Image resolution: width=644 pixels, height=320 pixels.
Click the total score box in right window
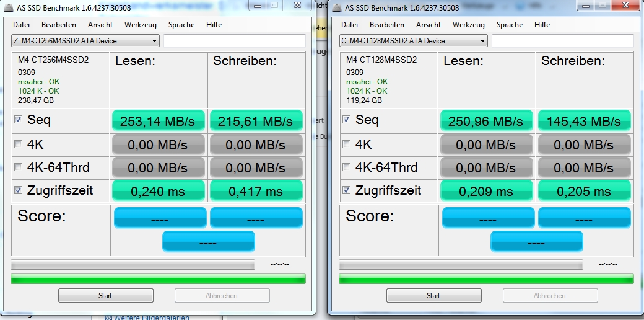tap(537, 241)
